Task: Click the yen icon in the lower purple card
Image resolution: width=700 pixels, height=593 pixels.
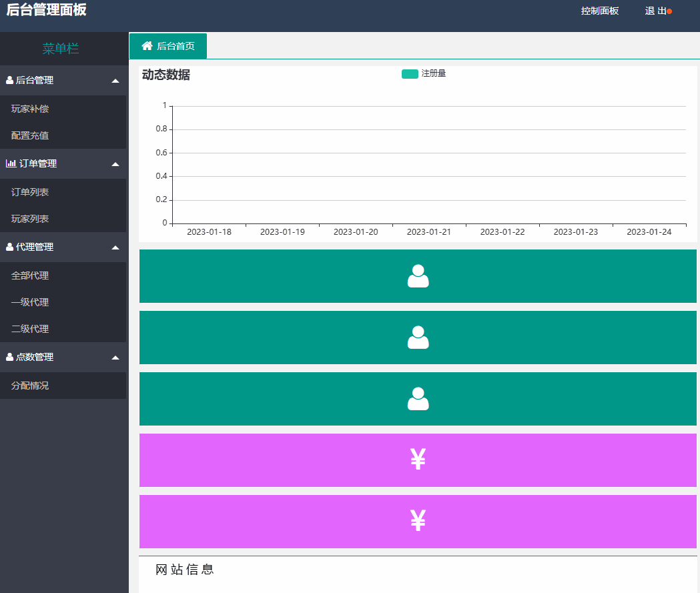Action: point(418,521)
